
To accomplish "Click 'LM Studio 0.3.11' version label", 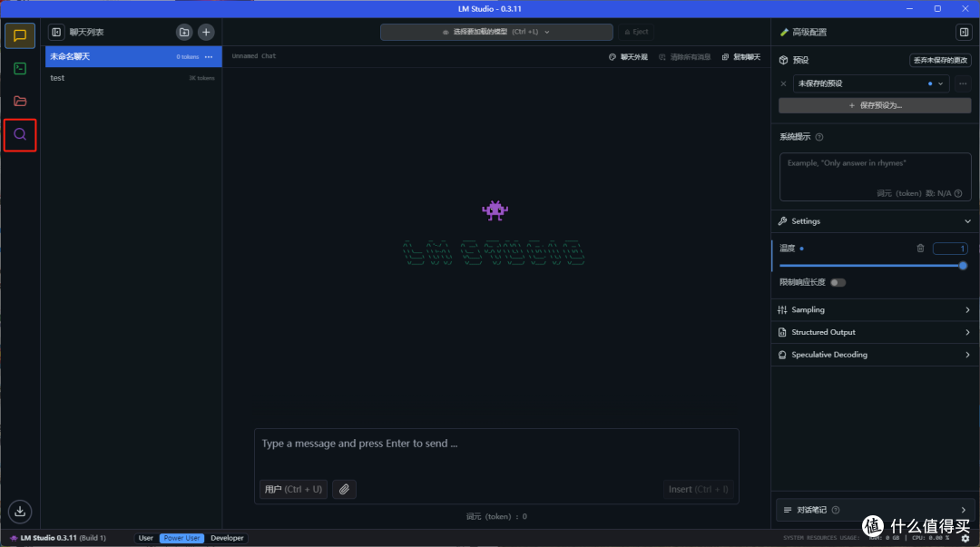I will tap(49, 538).
